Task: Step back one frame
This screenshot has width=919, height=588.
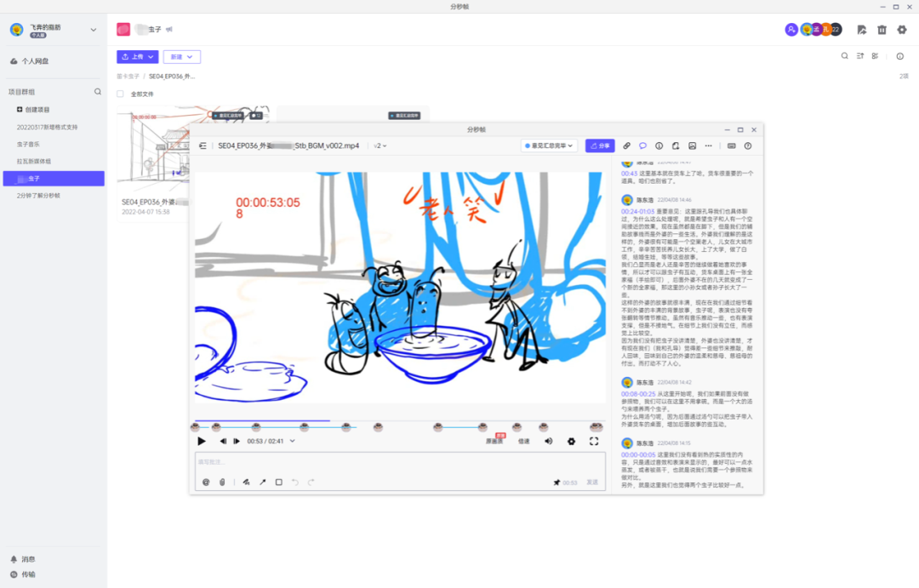Action: 223,441
